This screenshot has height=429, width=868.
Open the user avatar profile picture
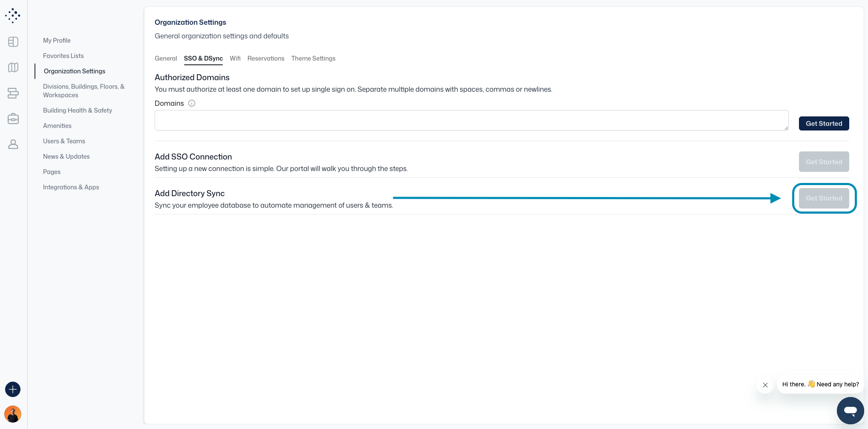click(13, 414)
